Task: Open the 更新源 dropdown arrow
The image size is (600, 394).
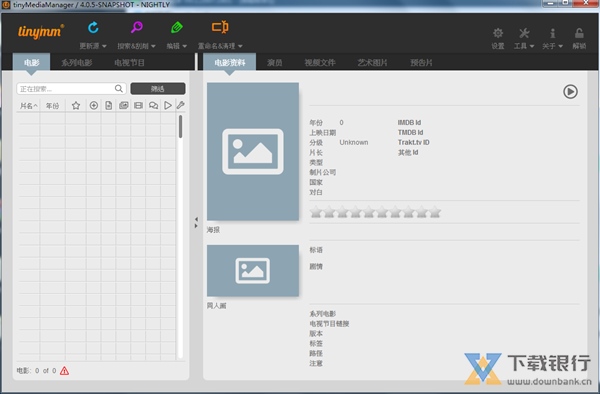Action: [x=104, y=46]
